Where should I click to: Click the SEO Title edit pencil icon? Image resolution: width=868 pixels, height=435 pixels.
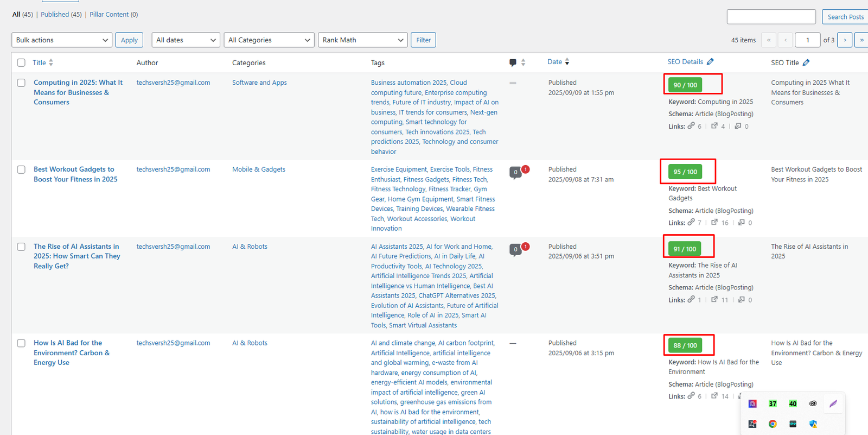point(806,63)
